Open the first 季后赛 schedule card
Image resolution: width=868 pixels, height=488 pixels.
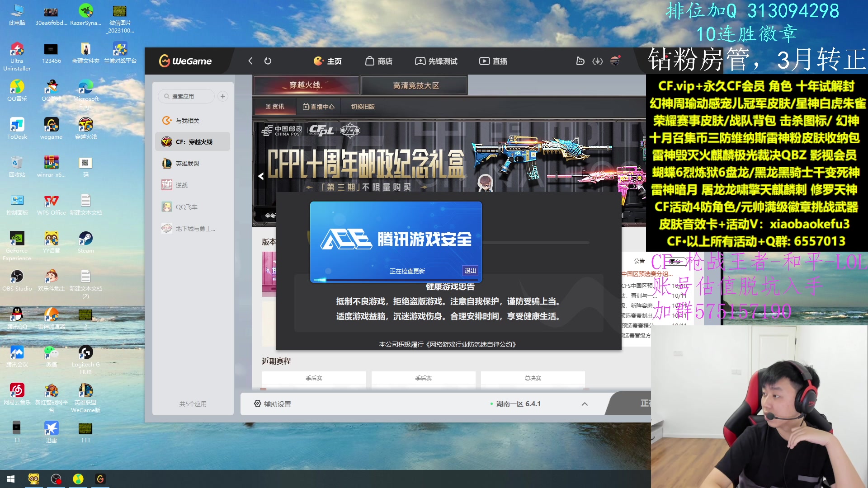pyautogui.click(x=314, y=378)
